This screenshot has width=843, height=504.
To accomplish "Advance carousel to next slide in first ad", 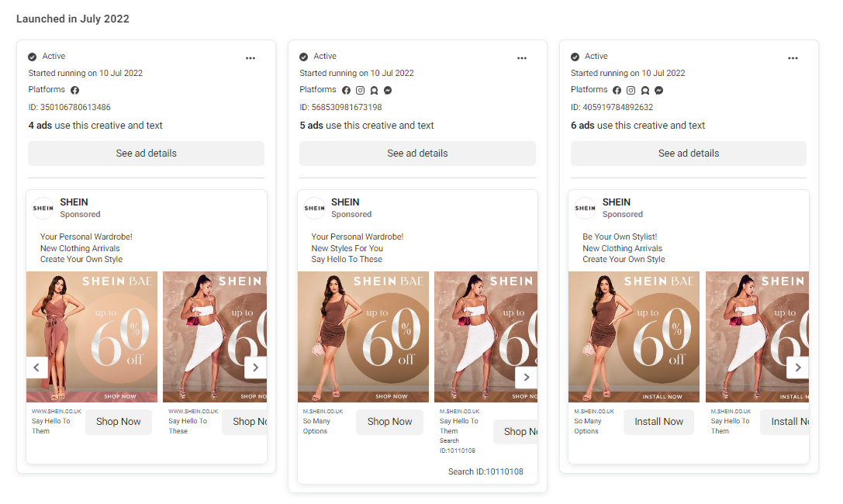I will tap(255, 368).
